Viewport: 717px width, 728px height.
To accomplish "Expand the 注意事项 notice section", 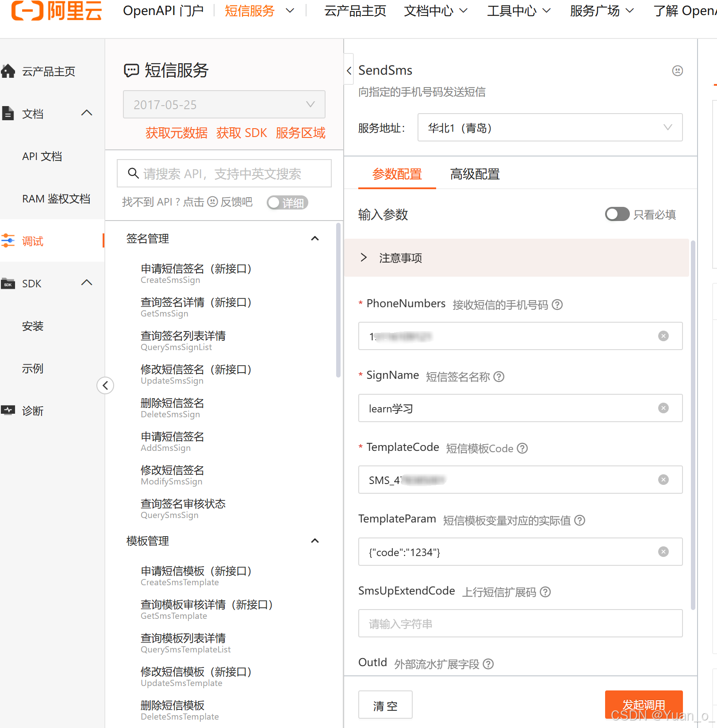I will 516,258.
